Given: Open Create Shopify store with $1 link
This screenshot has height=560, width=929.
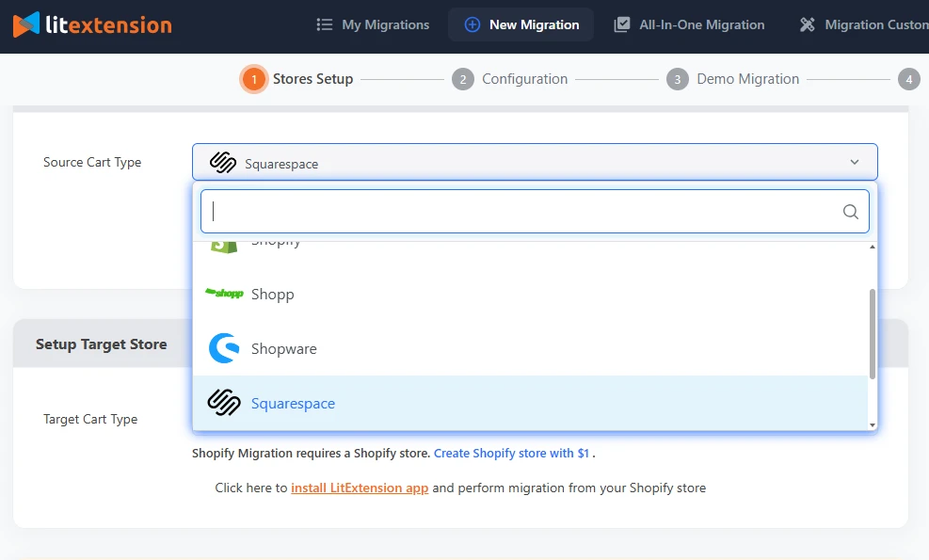Looking at the screenshot, I should pyautogui.click(x=511, y=454).
